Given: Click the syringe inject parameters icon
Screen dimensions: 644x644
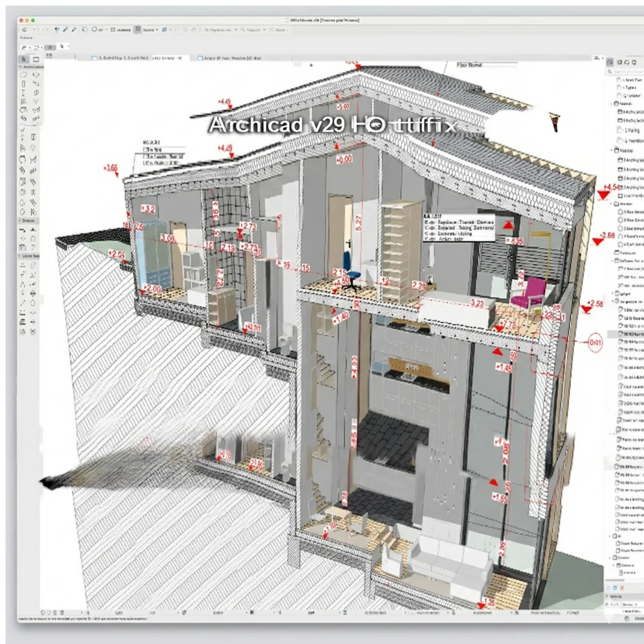Looking at the screenshot, I should coord(74,29).
